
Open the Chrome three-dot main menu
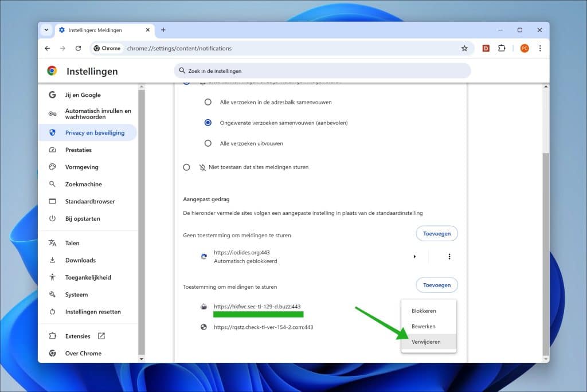click(540, 48)
